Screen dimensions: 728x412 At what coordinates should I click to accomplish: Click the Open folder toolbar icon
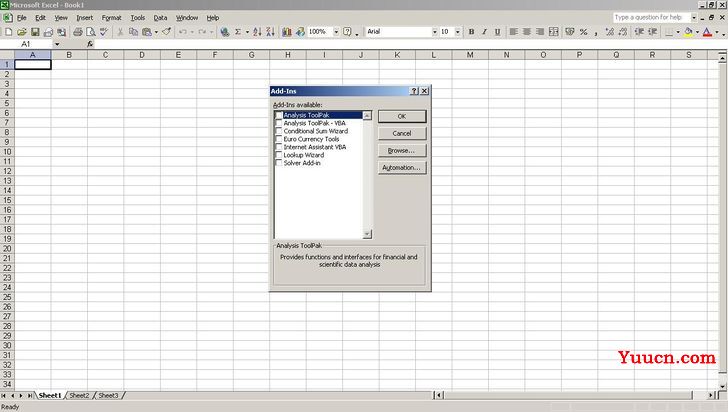[22, 32]
